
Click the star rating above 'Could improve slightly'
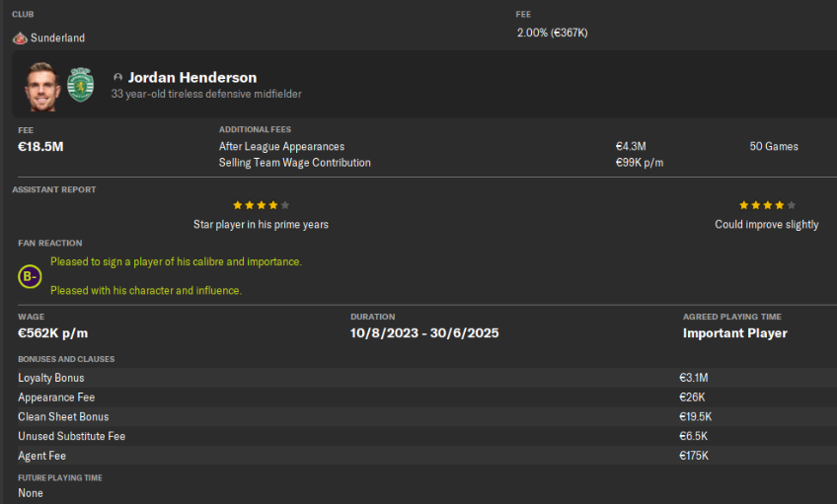(x=767, y=205)
